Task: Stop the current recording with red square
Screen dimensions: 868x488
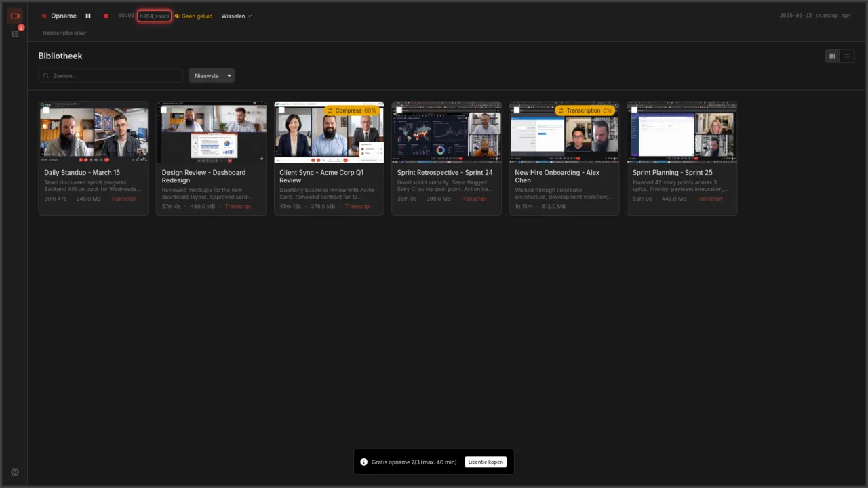Action: tap(106, 16)
